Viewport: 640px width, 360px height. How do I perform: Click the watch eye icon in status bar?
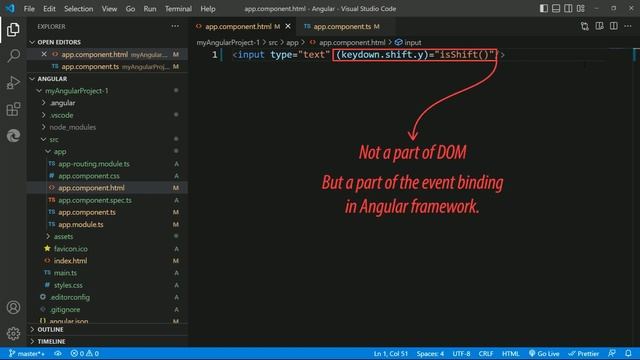tap(58, 353)
